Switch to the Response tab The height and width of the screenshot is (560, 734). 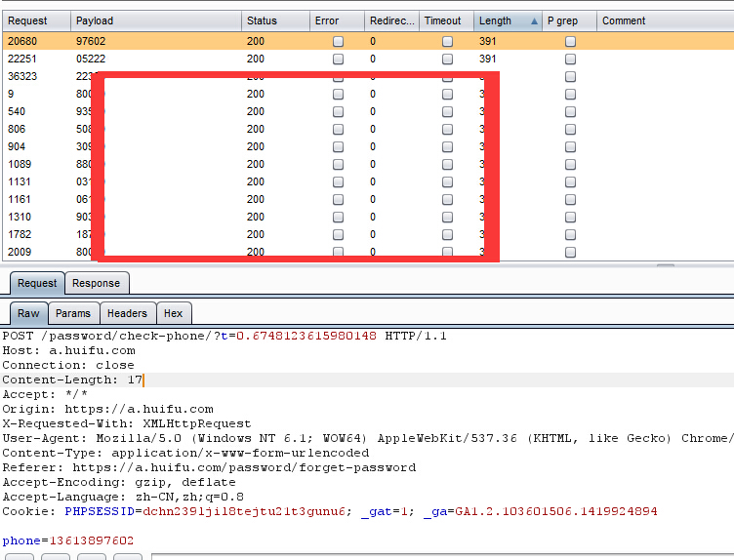[97, 283]
